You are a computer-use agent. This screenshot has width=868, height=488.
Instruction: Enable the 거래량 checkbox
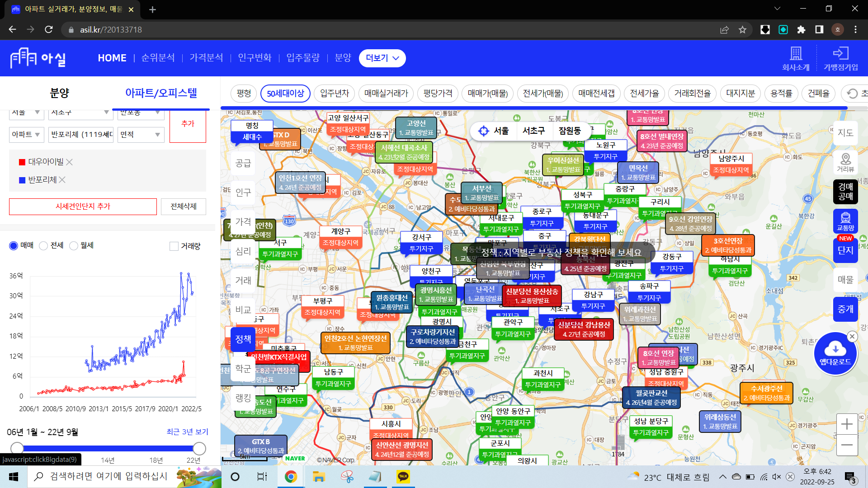pos(174,246)
